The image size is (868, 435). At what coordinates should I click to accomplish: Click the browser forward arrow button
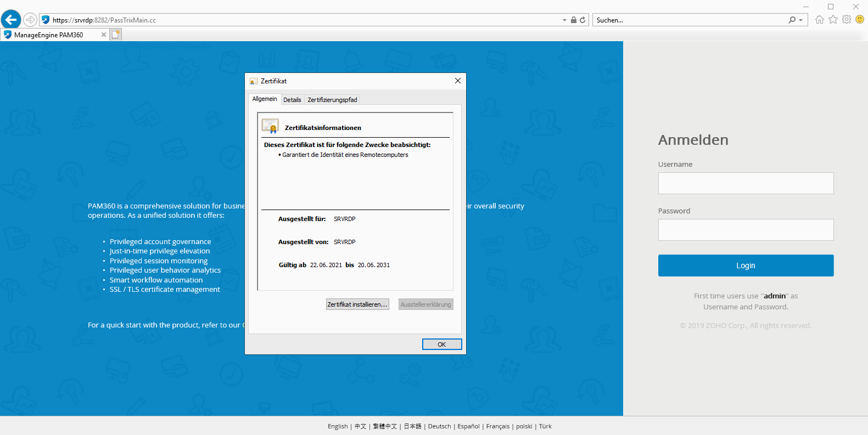(30, 20)
